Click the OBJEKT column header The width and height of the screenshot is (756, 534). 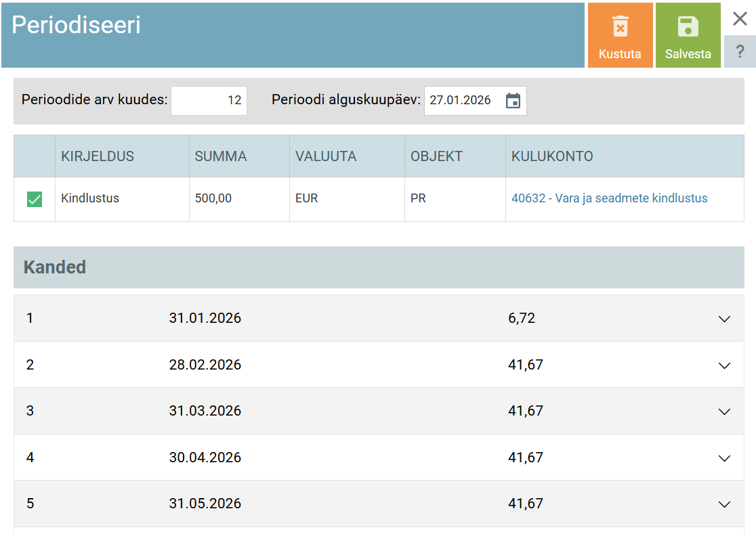455,156
